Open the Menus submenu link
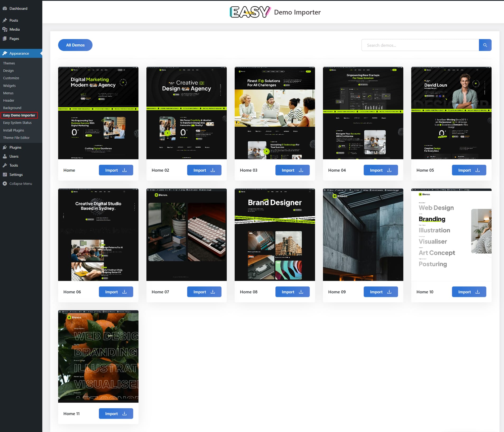The width and height of the screenshot is (504, 432). coord(8,93)
